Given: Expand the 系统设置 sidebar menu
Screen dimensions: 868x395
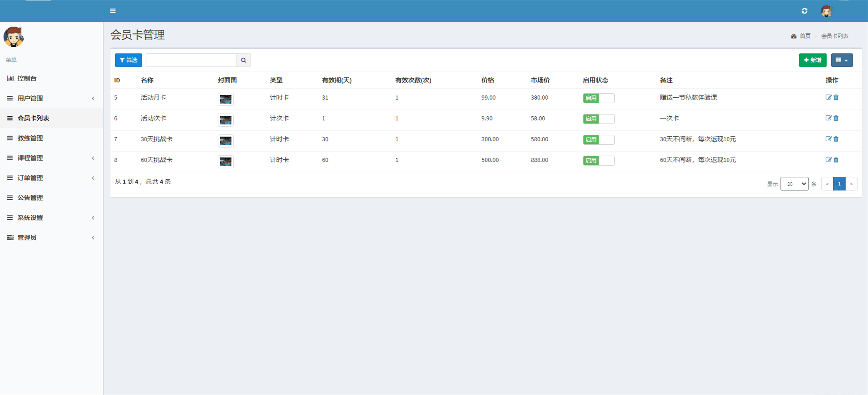Looking at the screenshot, I should [x=51, y=218].
